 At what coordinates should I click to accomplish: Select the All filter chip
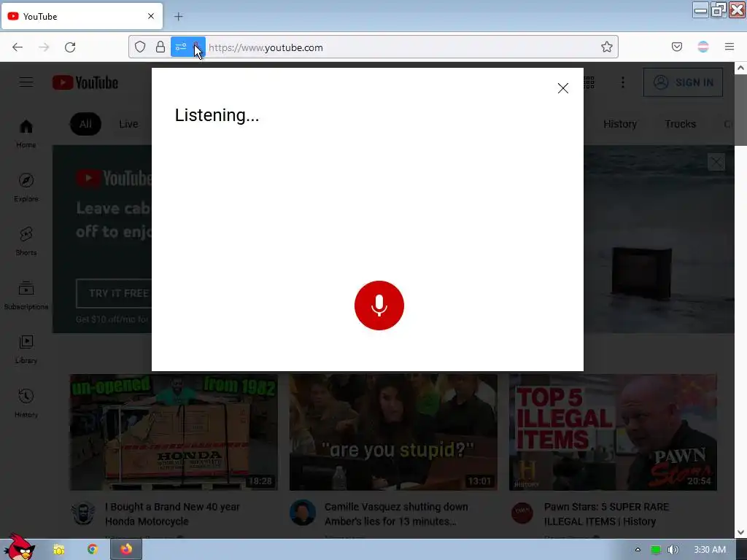coord(86,124)
